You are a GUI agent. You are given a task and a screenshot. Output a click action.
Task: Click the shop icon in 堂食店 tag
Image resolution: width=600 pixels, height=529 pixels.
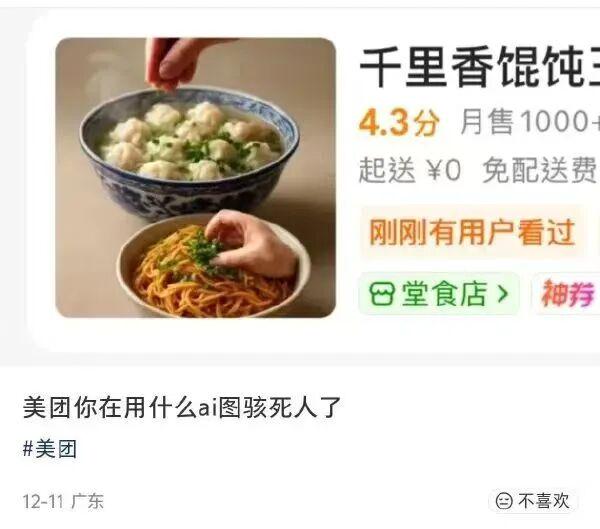pos(381,294)
